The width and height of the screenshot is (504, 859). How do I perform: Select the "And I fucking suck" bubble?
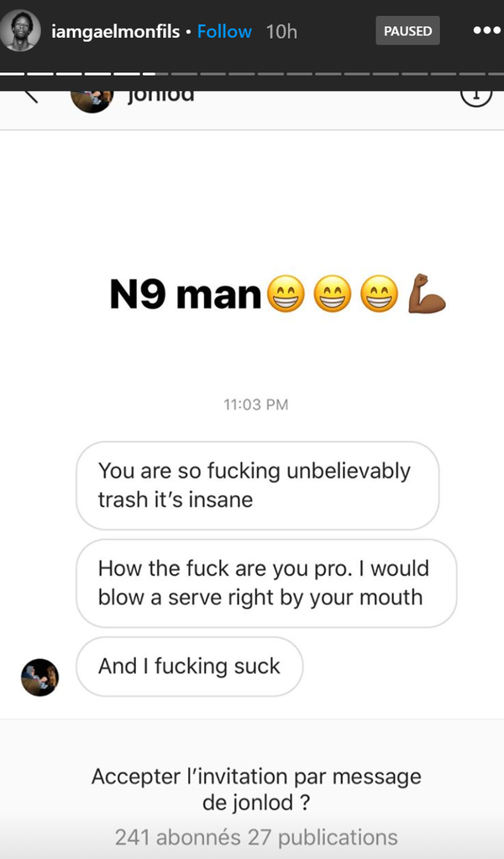click(189, 667)
